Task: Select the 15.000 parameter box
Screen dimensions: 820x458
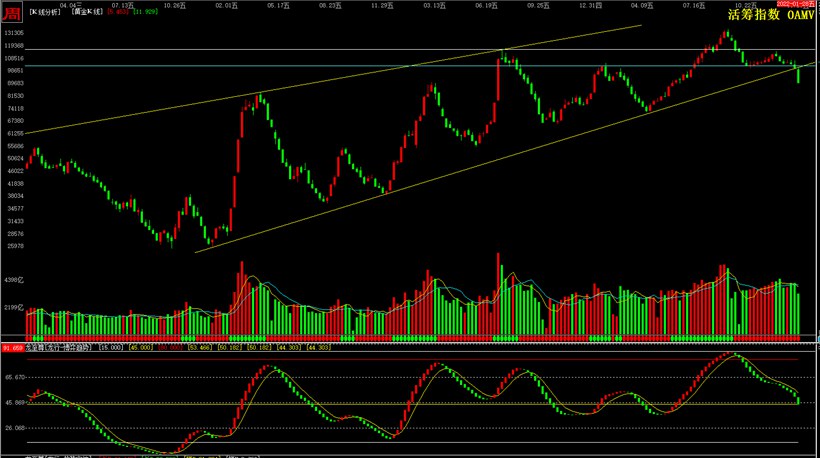Action: 111,347
